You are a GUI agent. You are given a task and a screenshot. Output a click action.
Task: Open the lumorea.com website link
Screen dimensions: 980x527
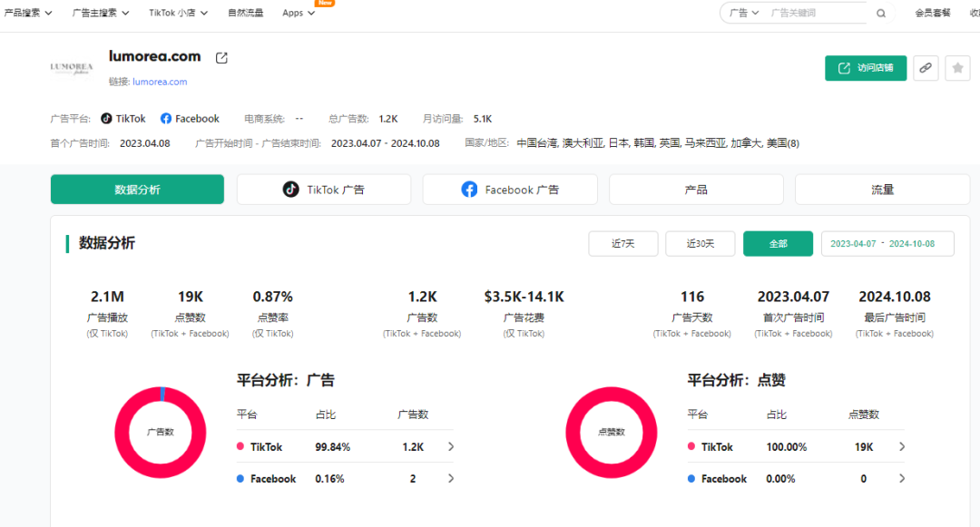point(160,81)
